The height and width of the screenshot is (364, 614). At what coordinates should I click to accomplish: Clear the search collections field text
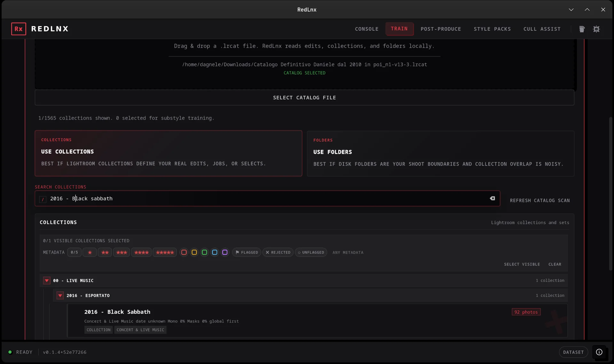492,198
